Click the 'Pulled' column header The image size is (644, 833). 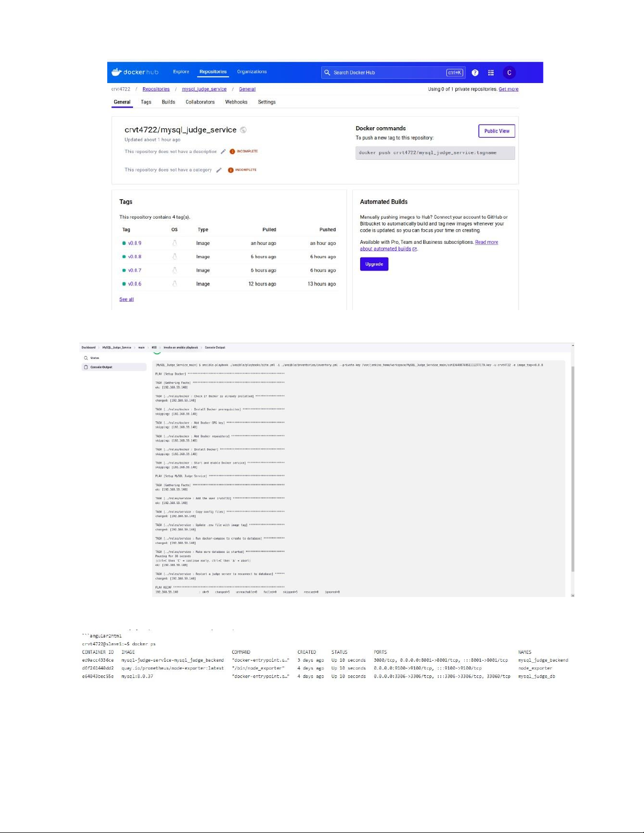pyautogui.click(x=269, y=230)
